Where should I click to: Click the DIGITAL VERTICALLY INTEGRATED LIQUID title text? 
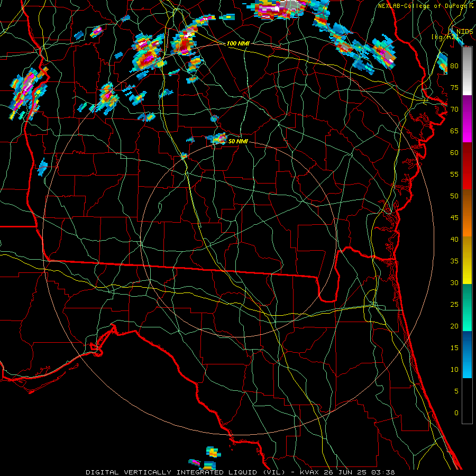[x=186, y=472]
